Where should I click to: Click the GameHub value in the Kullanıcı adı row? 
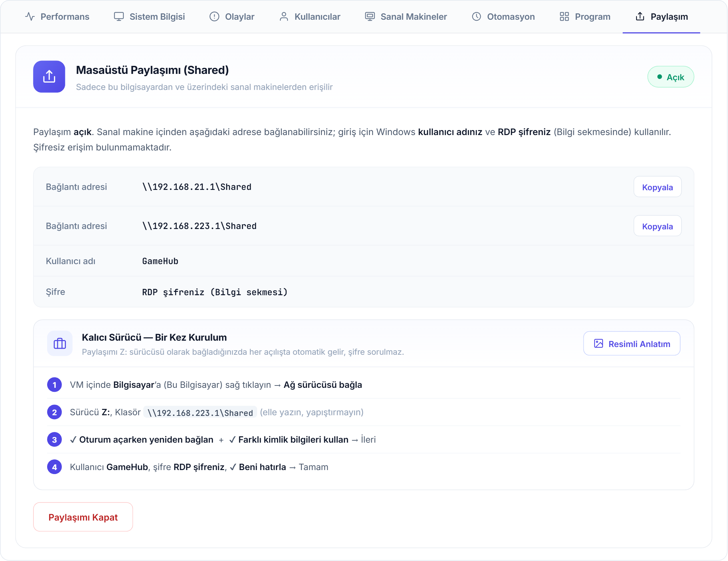[x=160, y=261]
